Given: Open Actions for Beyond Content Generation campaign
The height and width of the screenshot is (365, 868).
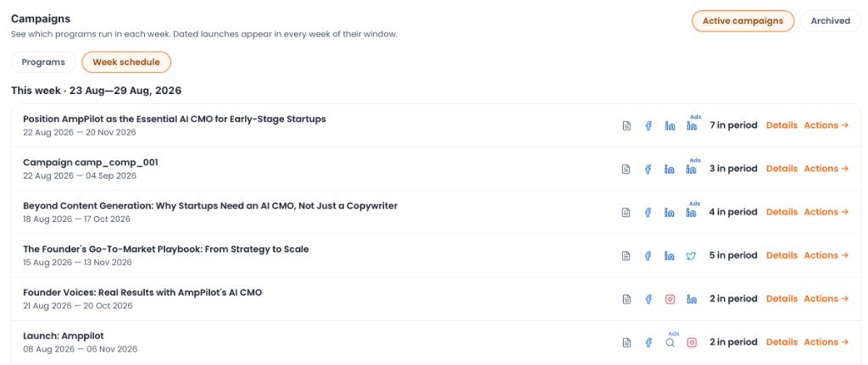Looking at the screenshot, I should 826,212.
